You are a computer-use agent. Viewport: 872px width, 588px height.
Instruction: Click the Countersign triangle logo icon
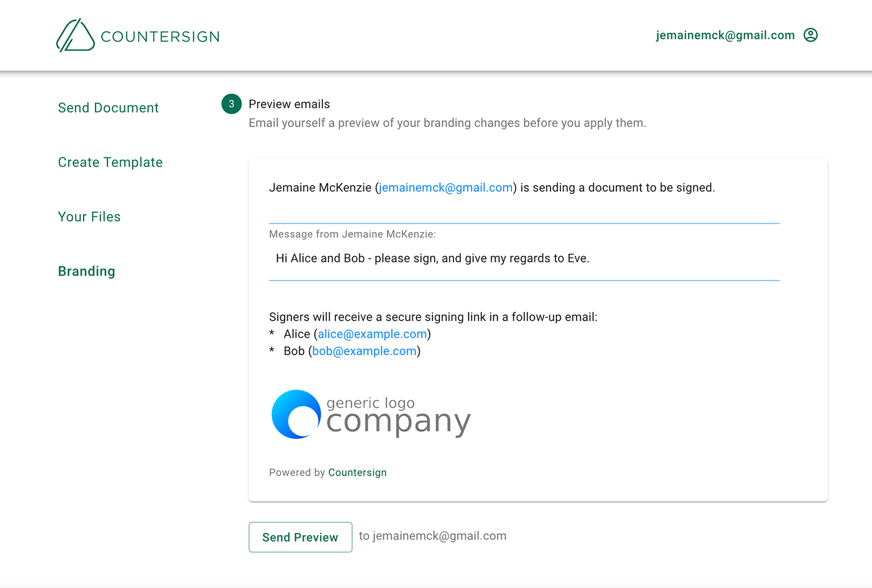[x=76, y=35]
